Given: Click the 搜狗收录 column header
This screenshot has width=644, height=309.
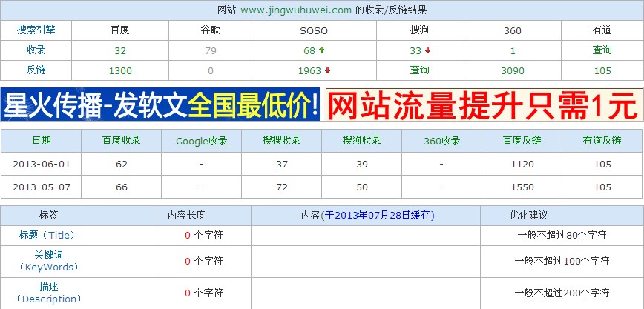Looking at the screenshot, I should pos(362,140).
